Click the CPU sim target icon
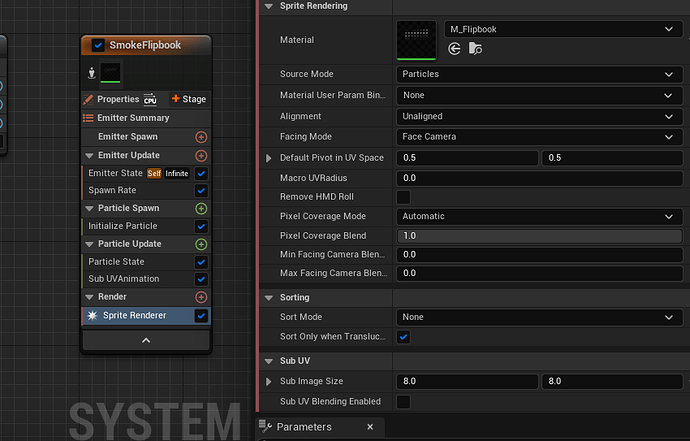 pyautogui.click(x=150, y=99)
